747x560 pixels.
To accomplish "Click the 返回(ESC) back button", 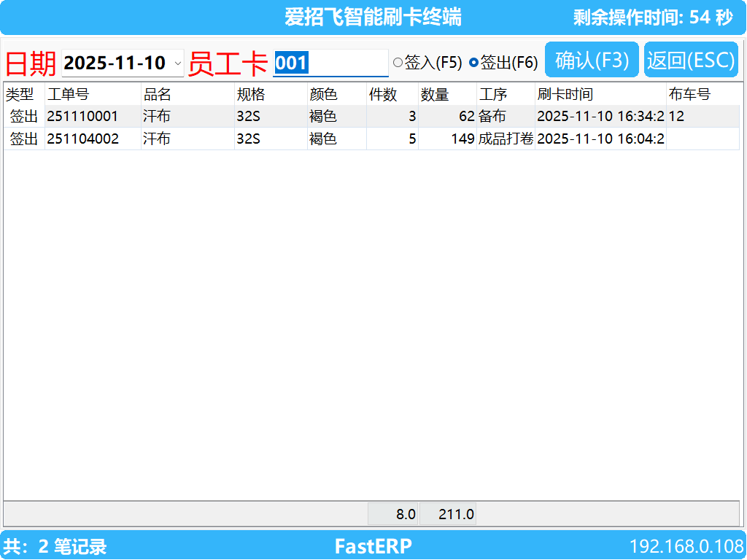I will 691,59.
